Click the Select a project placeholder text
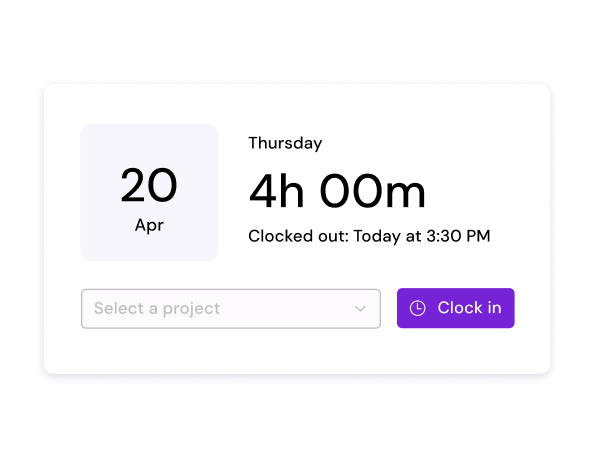This screenshot has width=594, height=455. point(157,309)
